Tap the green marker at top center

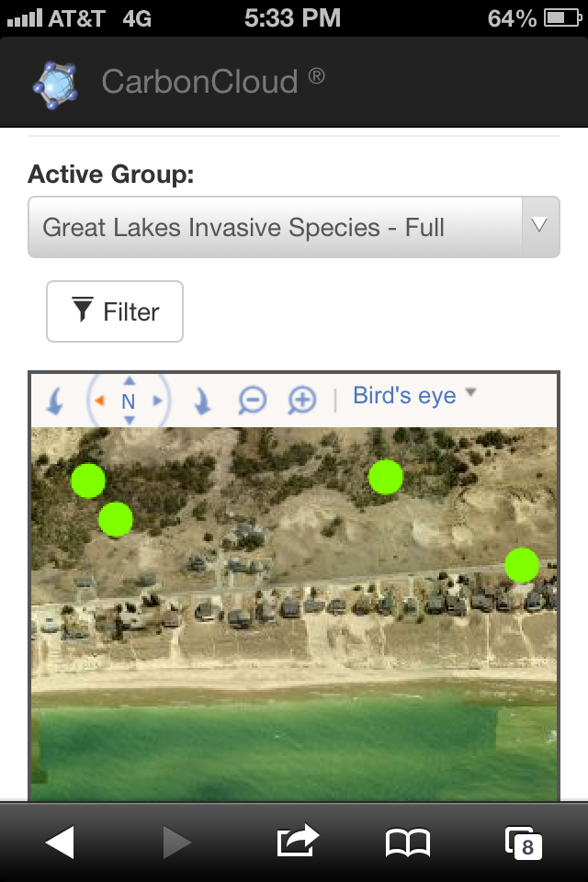[385, 477]
